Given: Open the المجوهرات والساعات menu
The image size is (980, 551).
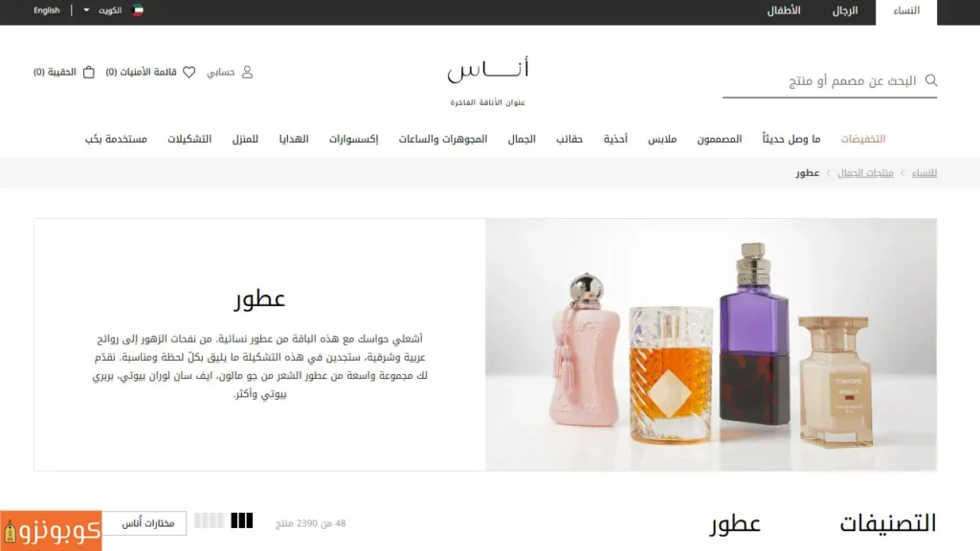Looking at the screenshot, I should 443,139.
